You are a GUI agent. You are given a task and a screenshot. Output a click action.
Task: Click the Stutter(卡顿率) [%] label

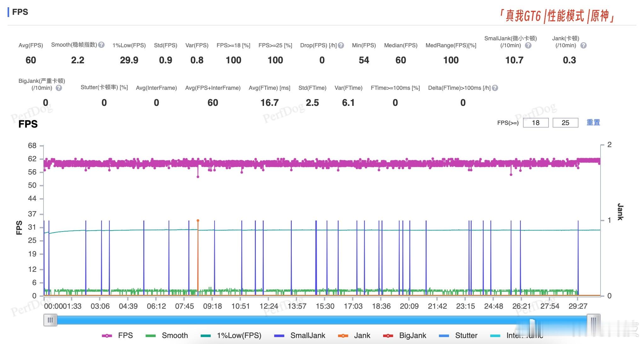104,87
